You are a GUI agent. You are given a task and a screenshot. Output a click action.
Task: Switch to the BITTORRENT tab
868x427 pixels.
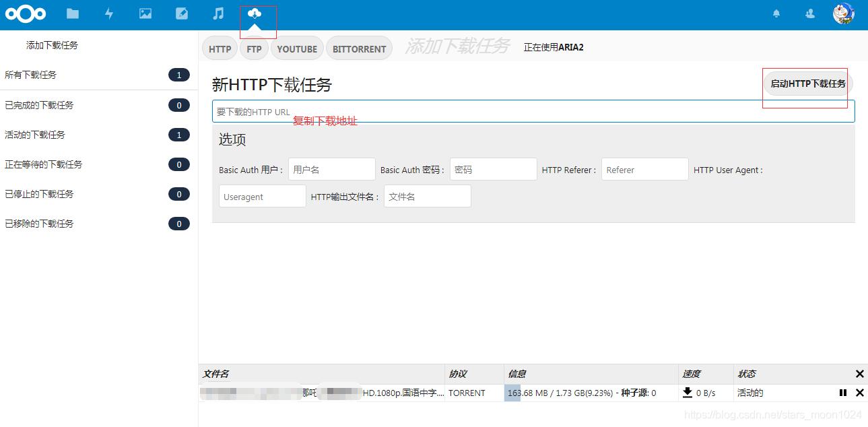point(359,48)
